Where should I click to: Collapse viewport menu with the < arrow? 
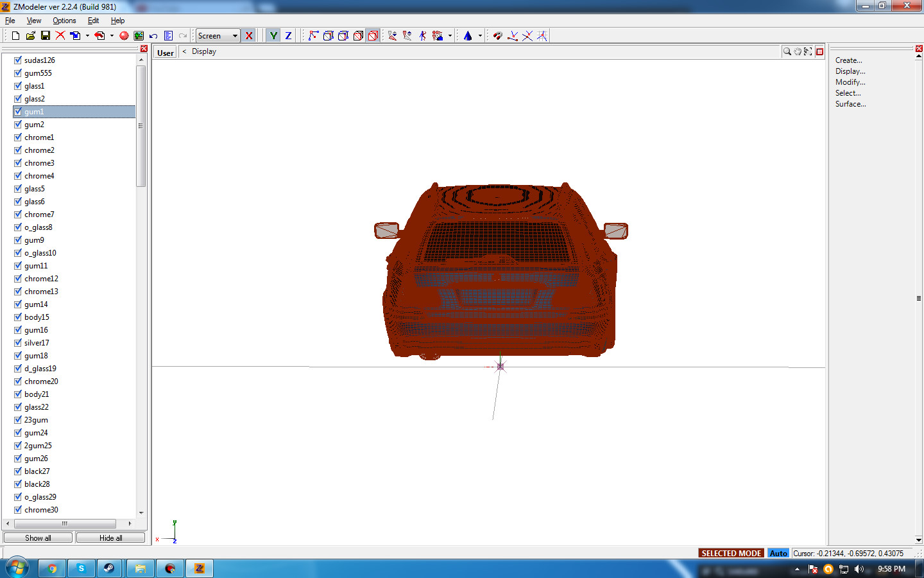(184, 51)
